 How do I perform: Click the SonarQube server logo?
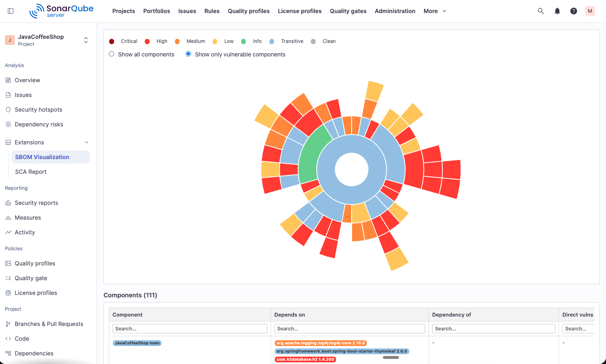click(61, 11)
